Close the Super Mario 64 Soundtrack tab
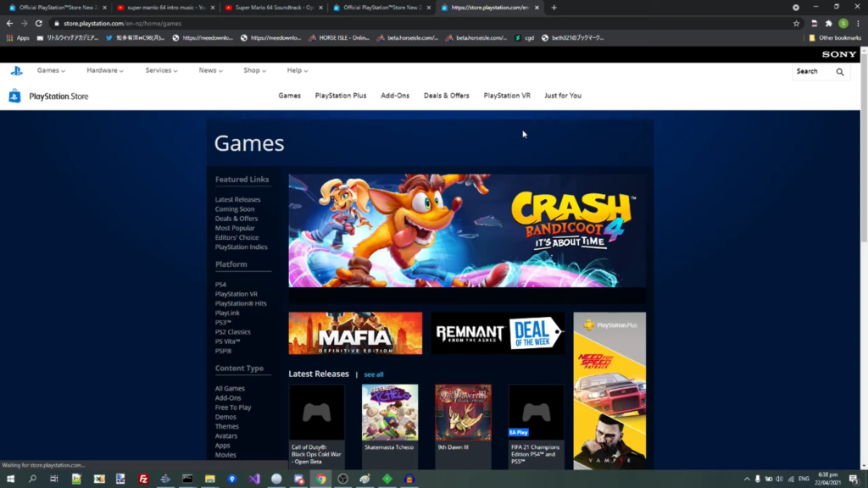The height and width of the screenshot is (488, 868). 320,8
